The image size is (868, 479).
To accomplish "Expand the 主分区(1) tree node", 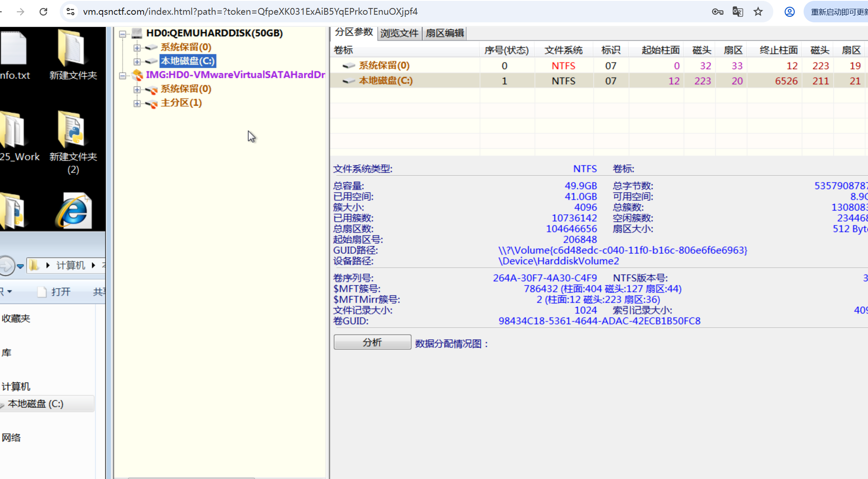I will coord(137,103).
